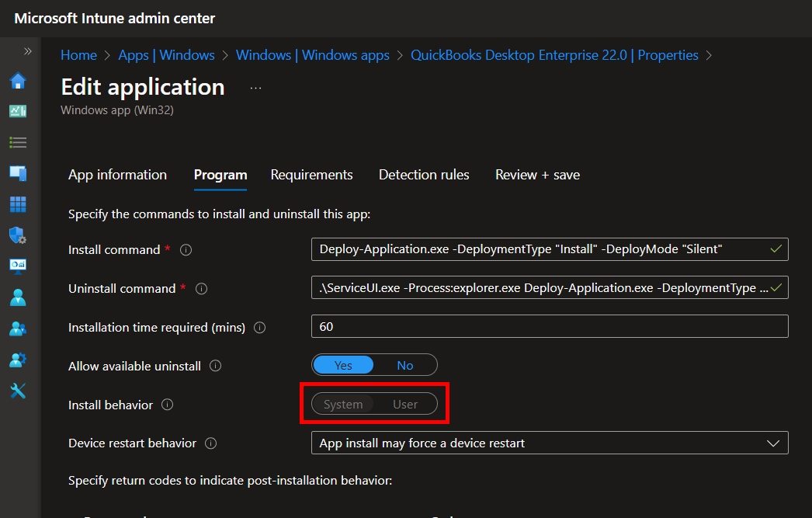Click the Troubleshooting wrench icon
This screenshot has width=812, height=518.
point(18,391)
